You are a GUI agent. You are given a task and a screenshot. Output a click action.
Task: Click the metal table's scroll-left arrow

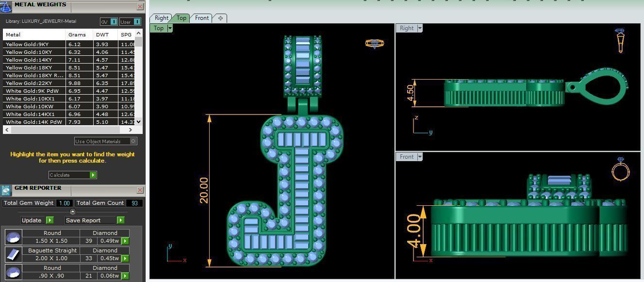[x=6, y=130]
